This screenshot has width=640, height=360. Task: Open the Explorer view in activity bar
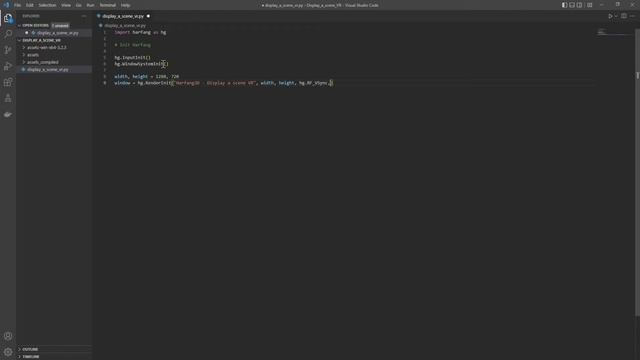pyautogui.click(x=8, y=18)
